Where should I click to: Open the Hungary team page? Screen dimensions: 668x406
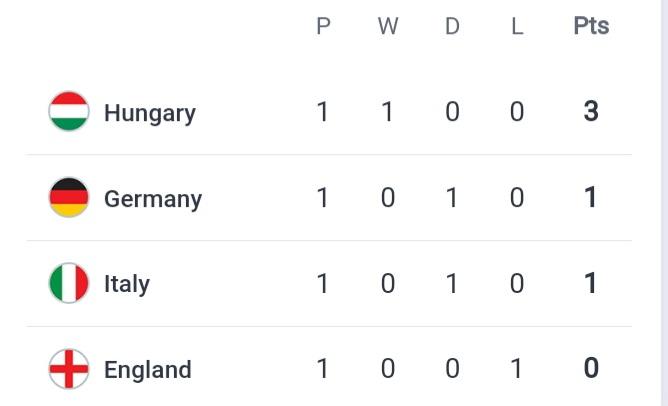pyautogui.click(x=149, y=112)
